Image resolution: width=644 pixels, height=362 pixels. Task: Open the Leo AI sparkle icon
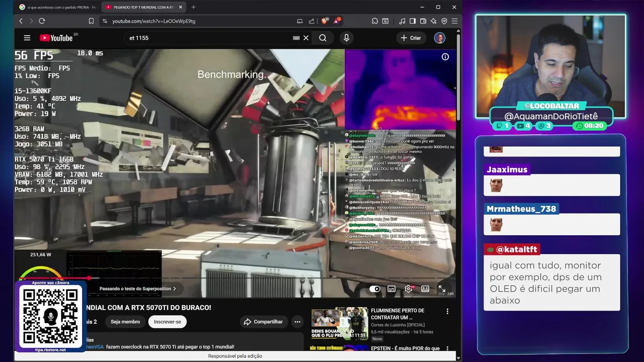434,21
